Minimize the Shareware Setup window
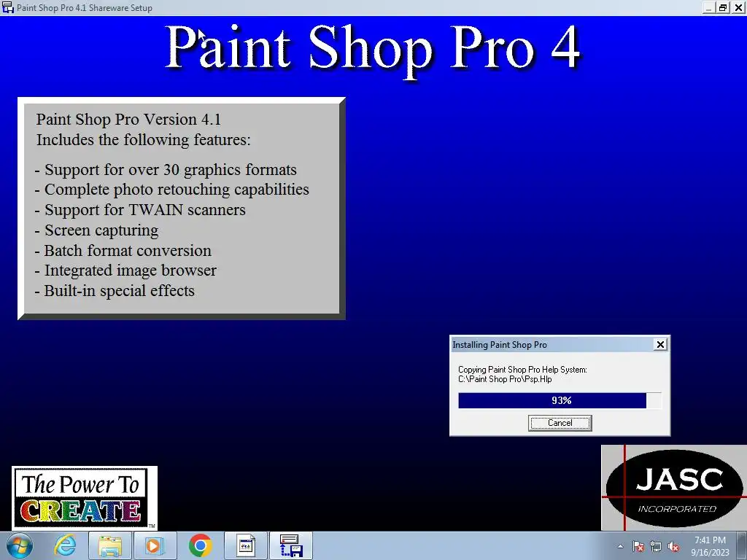 pyautogui.click(x=709, y=7)
